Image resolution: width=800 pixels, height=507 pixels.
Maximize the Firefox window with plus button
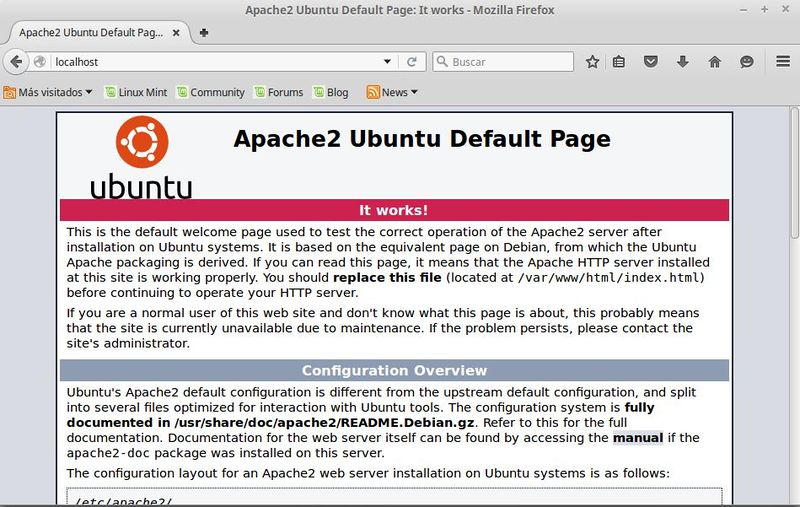click(764, 9)
